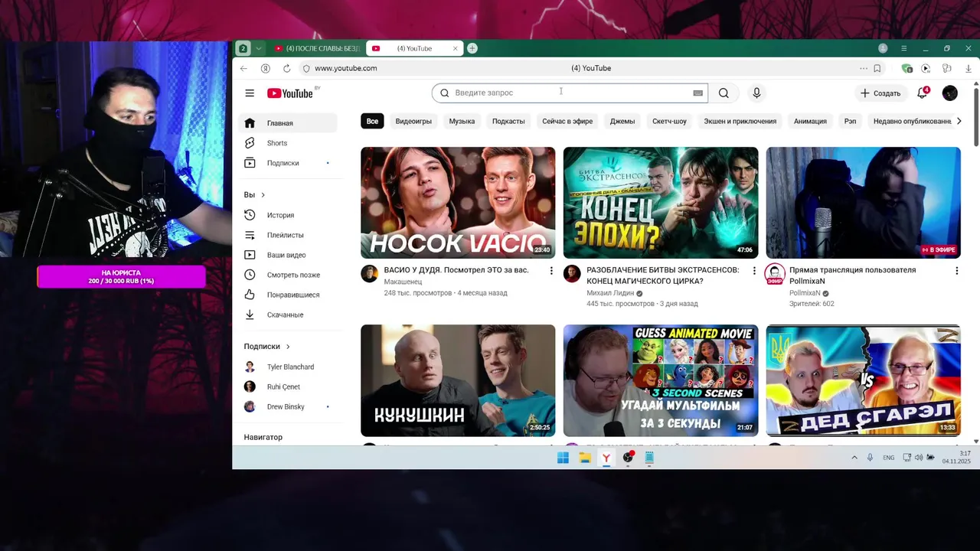Switch ENG keyboard language in tray
980x551 pixels.
point(888,458)
